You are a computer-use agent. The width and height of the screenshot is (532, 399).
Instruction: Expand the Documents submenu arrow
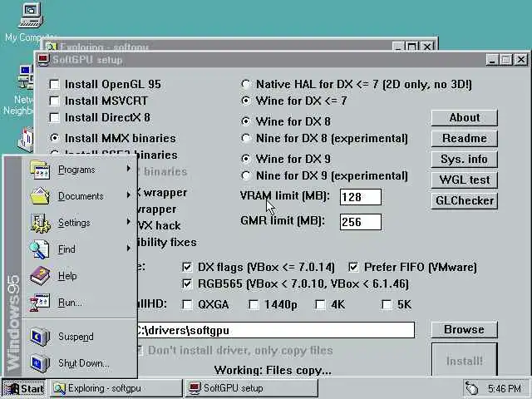tap(129, 195)
